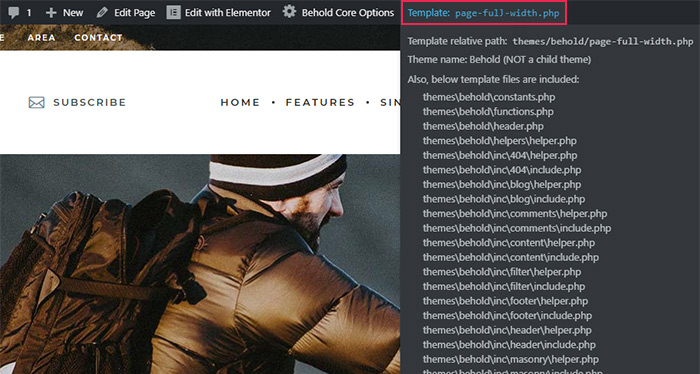
Task: Click 'Also, below template files are included:' text
Action: pos(493,79)
